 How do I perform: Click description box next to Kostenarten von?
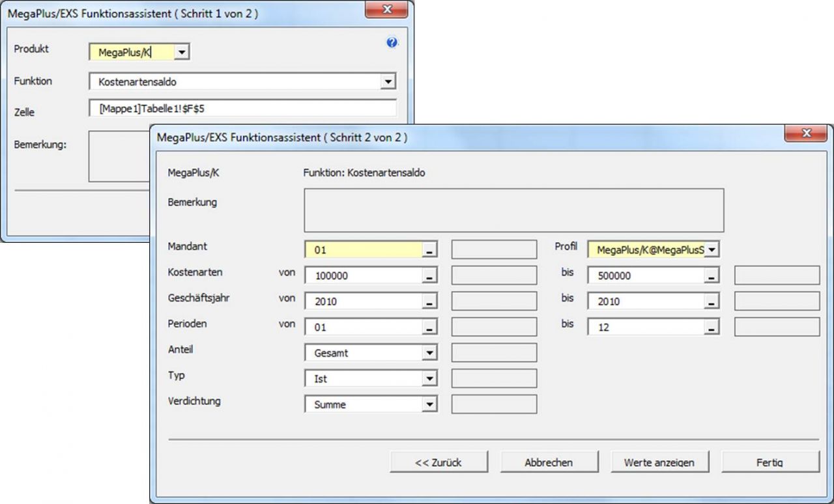(495, 275)
